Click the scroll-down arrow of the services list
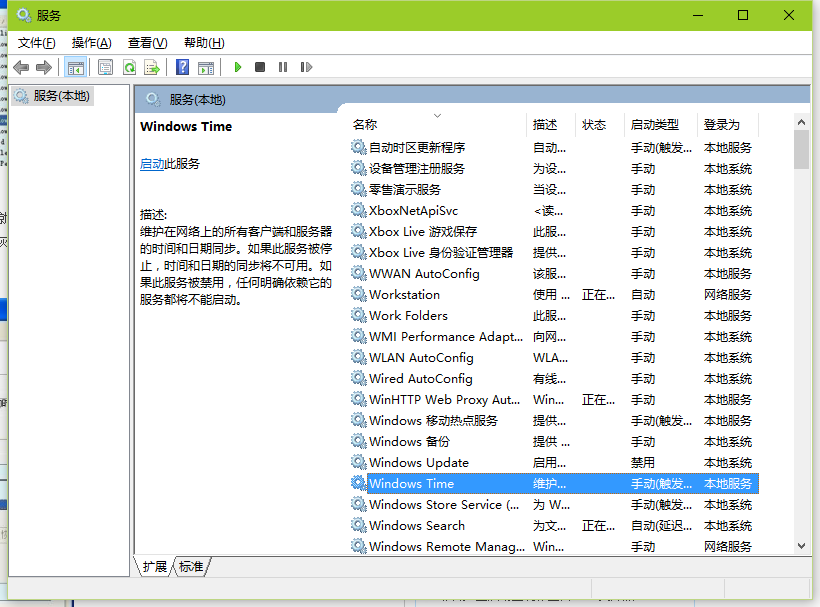The image size is (820, 607). (x=801, y=545)
